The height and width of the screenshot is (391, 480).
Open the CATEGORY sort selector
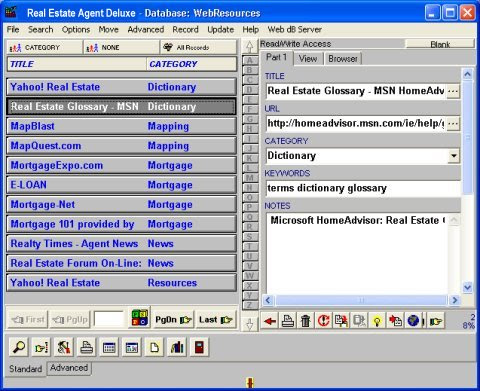[x=44, y=47]
